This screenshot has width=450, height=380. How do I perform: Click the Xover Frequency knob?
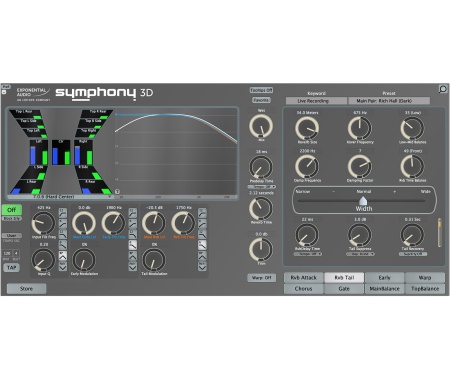360,128
